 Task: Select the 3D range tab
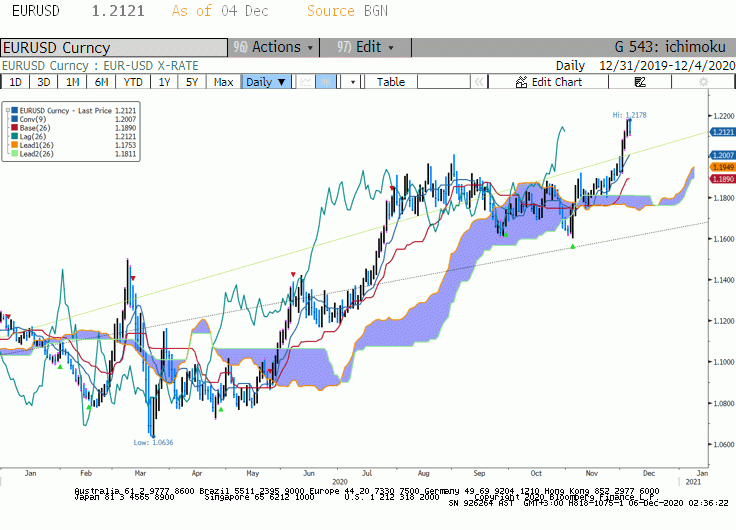[43, 82]
